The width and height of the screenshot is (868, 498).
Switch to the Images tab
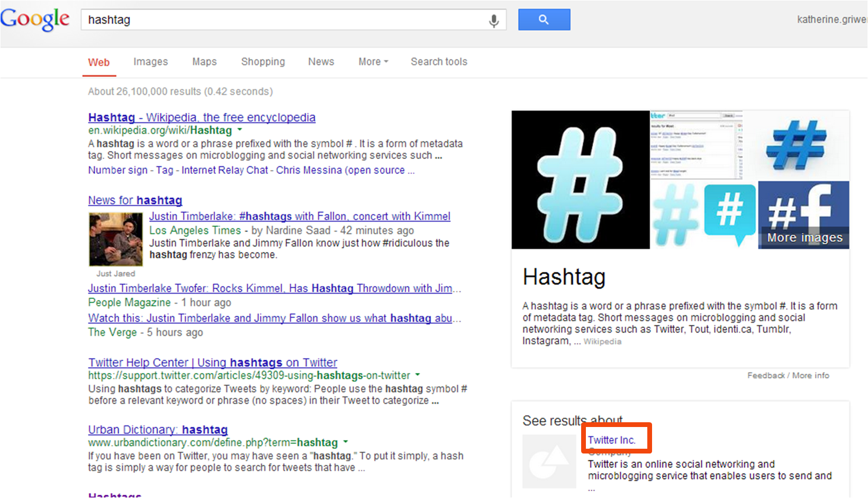[150, 61]
